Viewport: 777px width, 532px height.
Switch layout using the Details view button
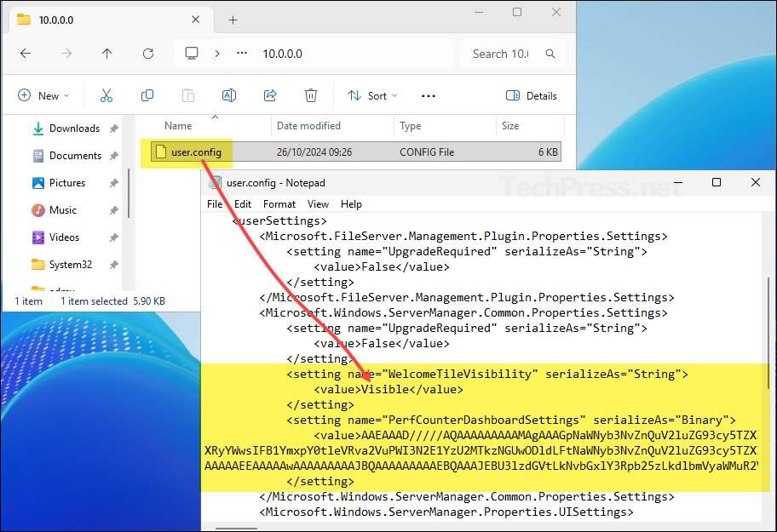click(x=532, y=95)
